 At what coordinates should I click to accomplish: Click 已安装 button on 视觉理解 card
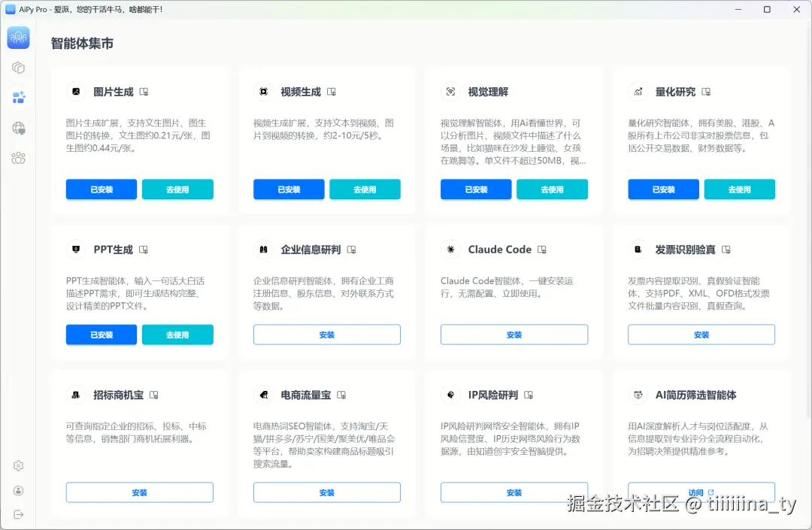pyautogui.click(x=476, y=189)
